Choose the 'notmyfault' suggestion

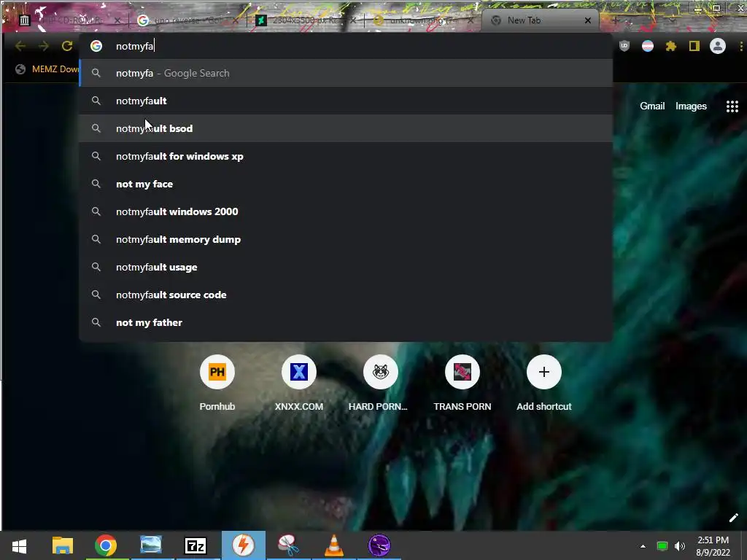tap(346, 101)
